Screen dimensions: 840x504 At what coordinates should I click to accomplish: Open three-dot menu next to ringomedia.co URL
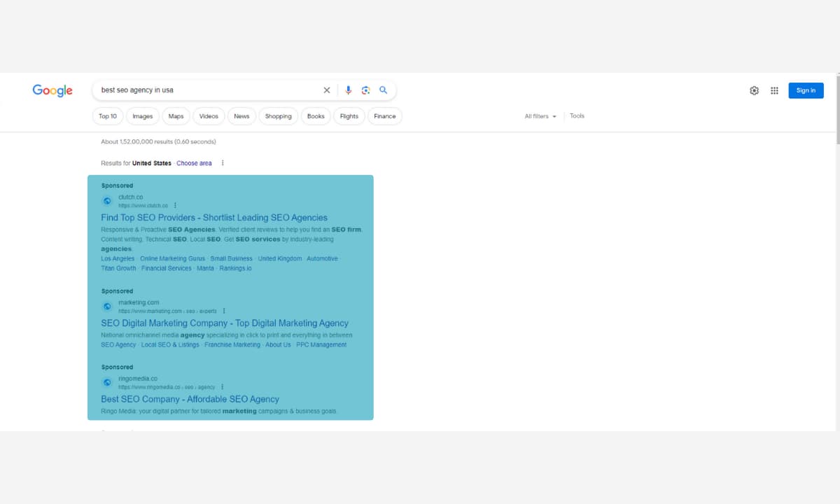pos(222,387)
